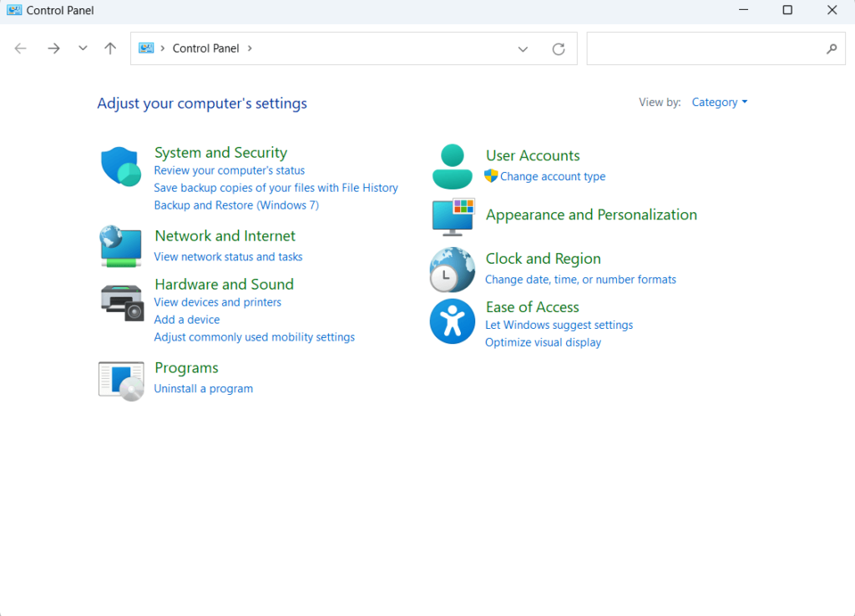Click the System and Security shield icon

tap(121, 166)
